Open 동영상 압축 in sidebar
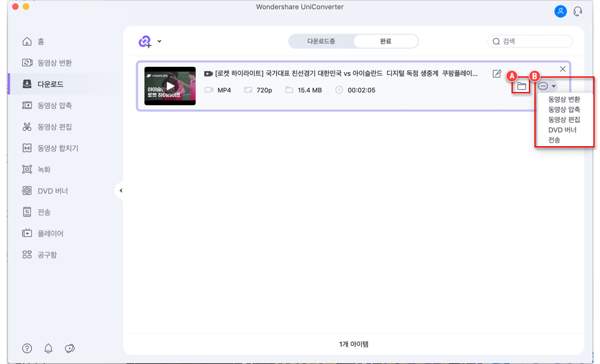600x364 pixels. (x=47, y=105)
